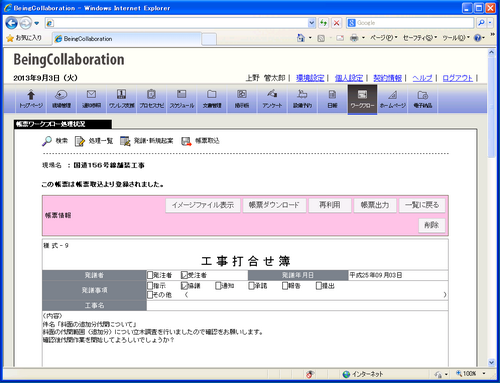Open セーフティ menu dropdown
The image size is (500, 383).
(420, 38)
